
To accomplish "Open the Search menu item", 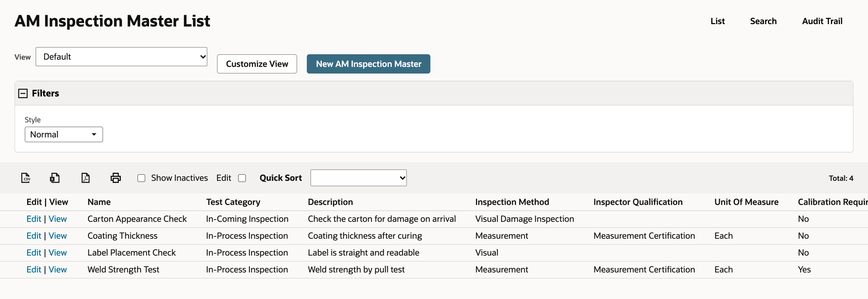I will click(763, 21).
